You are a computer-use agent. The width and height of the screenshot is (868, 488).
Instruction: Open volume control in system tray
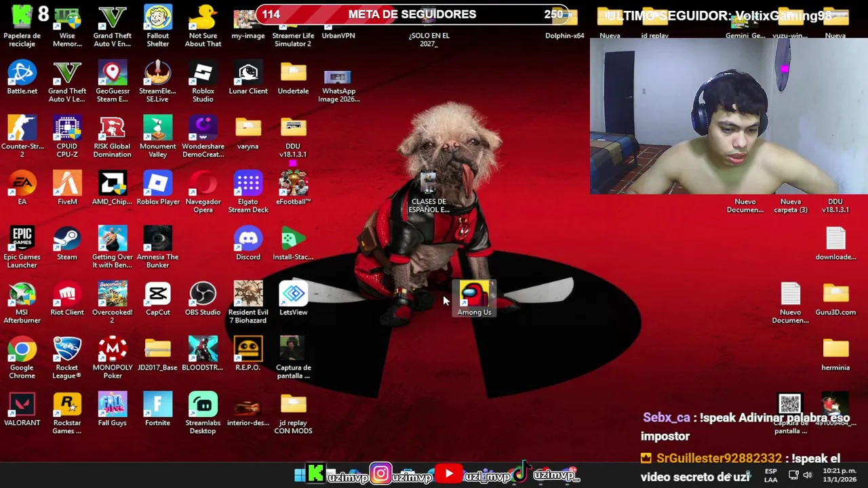(807, 475)
